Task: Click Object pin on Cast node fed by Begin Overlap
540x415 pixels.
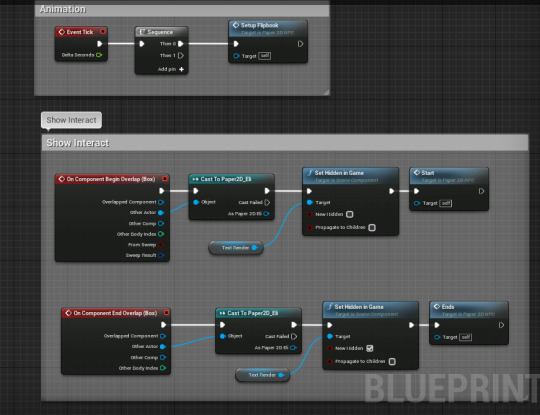Action: [196, 202]
